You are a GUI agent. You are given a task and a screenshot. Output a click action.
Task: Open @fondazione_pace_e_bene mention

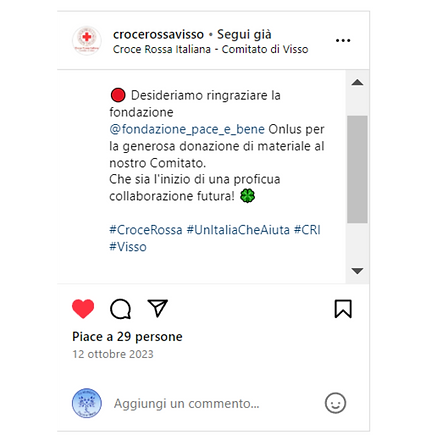(x=187, y=129)
